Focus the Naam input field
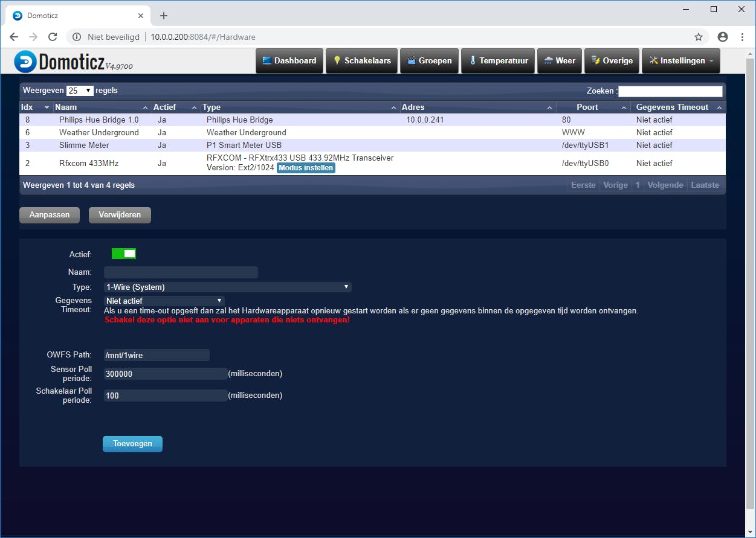Image resolution: width=756 pixels, height=538 pixels. click(x=181, y=272)
